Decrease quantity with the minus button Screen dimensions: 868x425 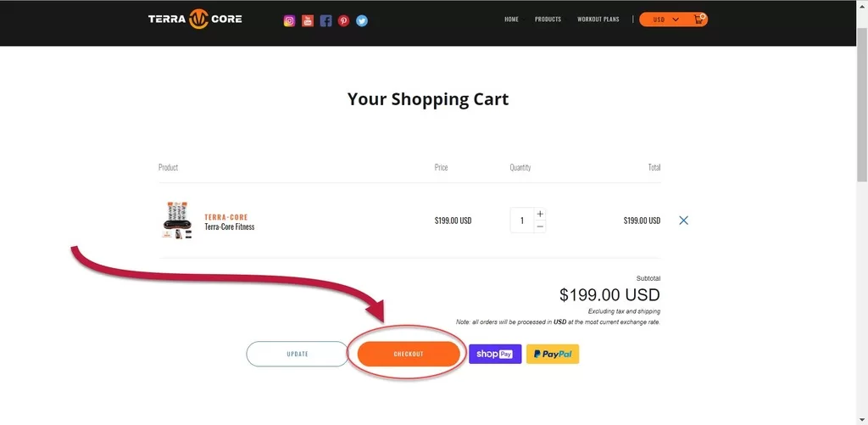point(541,226)
